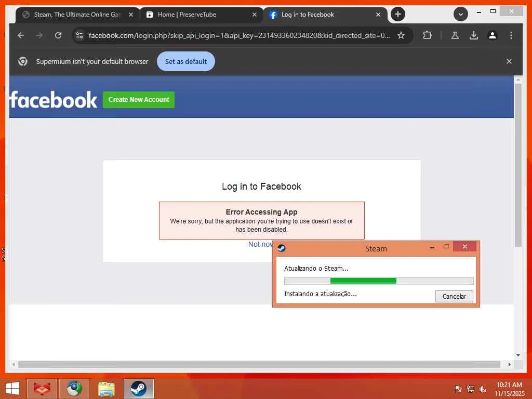The image size is (532, 399).
Task: Click the taskbar clock showing 10:21 AM
Action: pyautogui.click(x=509, y=389)
